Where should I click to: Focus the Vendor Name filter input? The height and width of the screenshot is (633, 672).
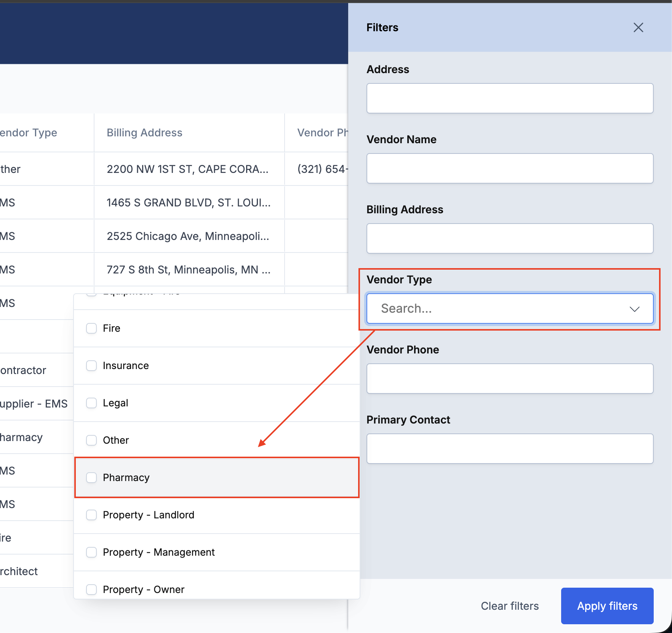510,168
